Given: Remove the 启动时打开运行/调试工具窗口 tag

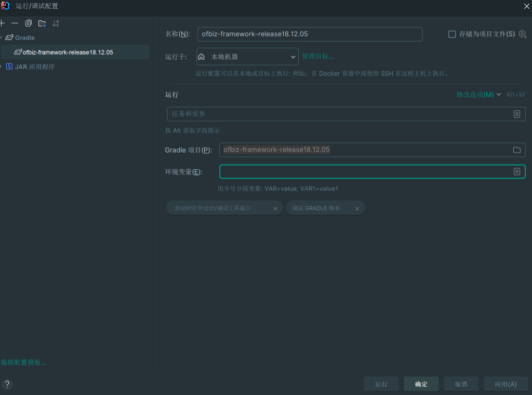Looking at the screenshot, I should coord(275,208).
